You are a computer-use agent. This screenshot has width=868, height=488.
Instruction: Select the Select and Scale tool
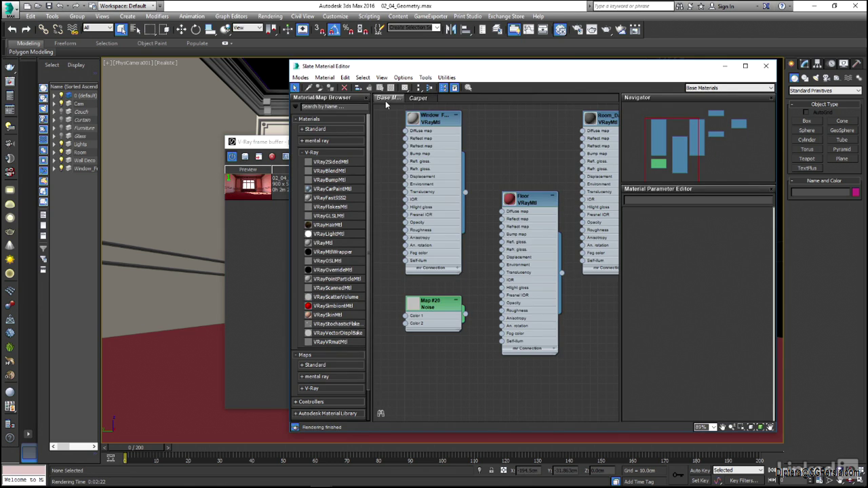(210, 29)
